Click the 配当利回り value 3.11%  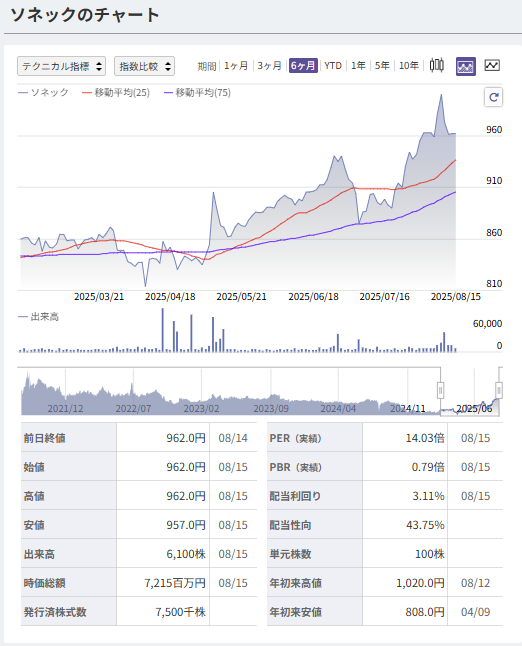[428, 496]
